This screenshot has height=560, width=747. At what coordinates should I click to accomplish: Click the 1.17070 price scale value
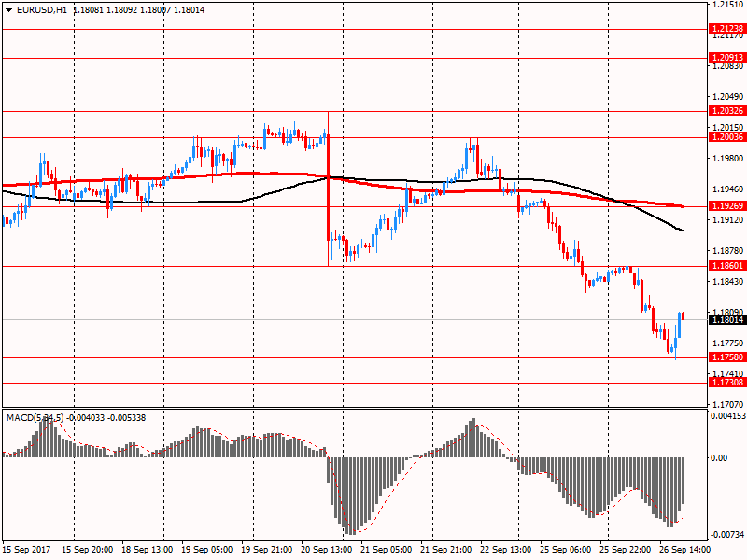pos(728,404)
